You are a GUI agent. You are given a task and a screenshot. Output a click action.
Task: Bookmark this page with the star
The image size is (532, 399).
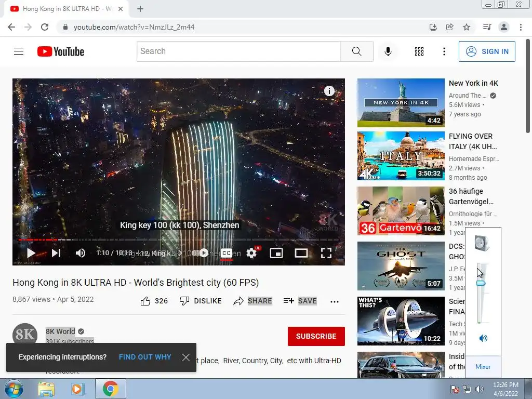coord(467,27)
